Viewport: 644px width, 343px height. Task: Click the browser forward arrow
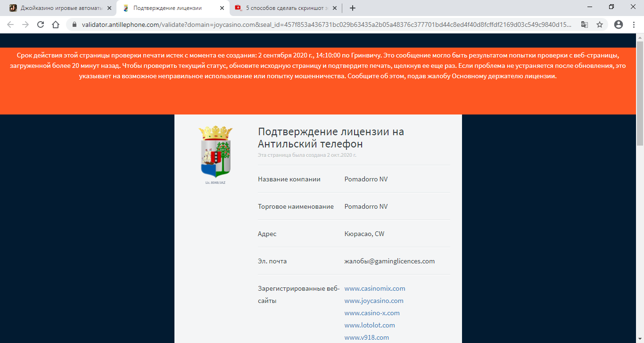click(x=25, y=24)
